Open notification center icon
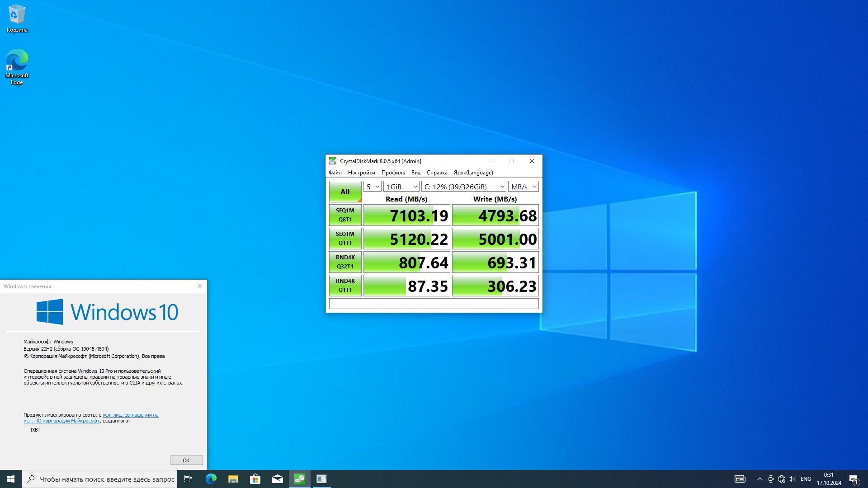 tap(854, 479)
